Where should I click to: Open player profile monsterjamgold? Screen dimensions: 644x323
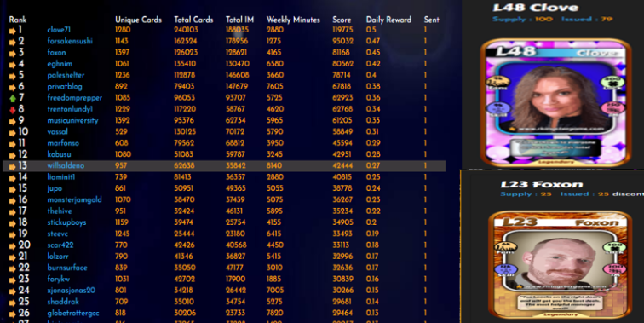(74, 199)
